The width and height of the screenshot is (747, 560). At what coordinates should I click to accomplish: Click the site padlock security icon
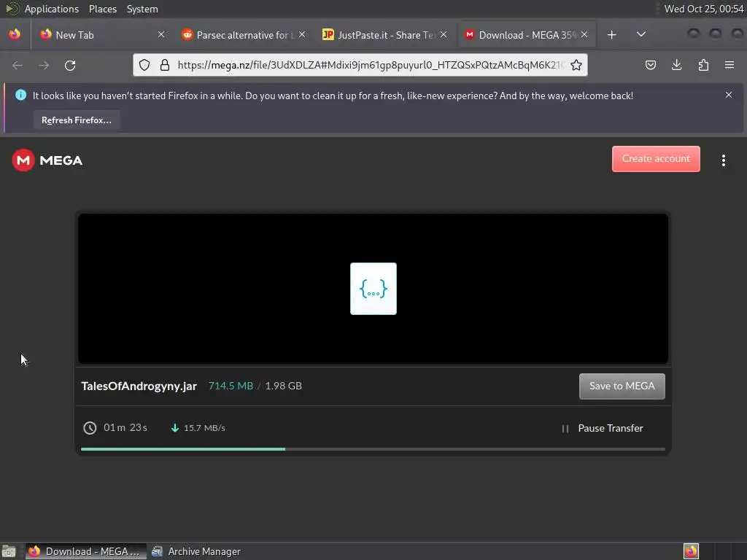point(165,65)
